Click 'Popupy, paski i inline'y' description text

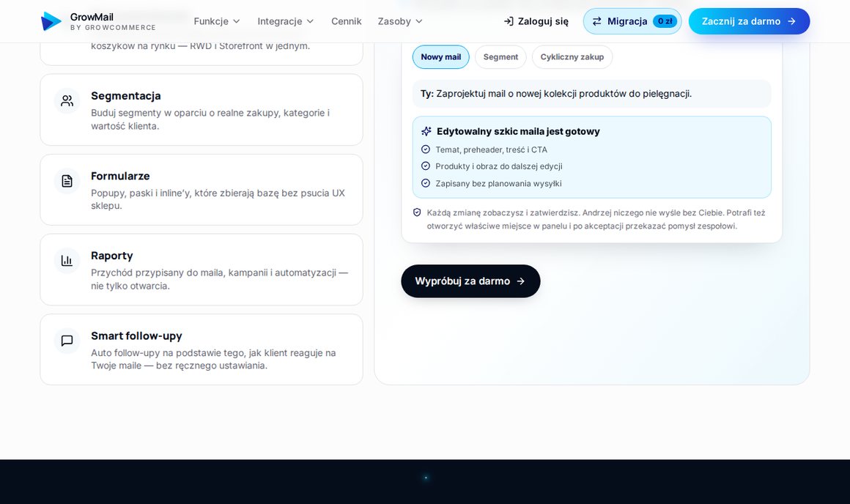[218, 199]
